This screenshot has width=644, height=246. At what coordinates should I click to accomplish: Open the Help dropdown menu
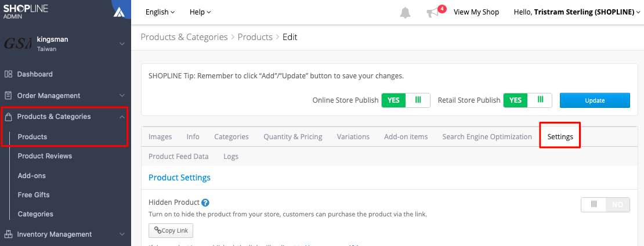(200, 12)
